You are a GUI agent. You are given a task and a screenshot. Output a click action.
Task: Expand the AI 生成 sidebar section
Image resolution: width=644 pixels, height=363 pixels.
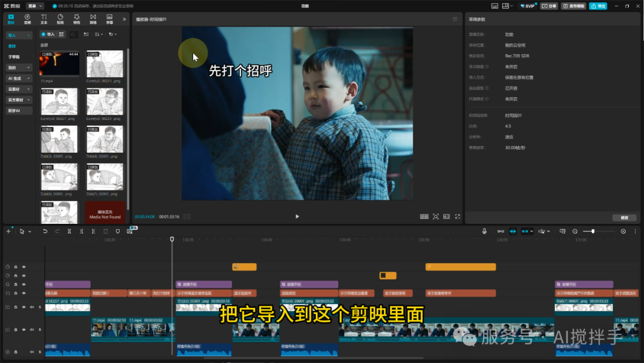pos(19,78)
